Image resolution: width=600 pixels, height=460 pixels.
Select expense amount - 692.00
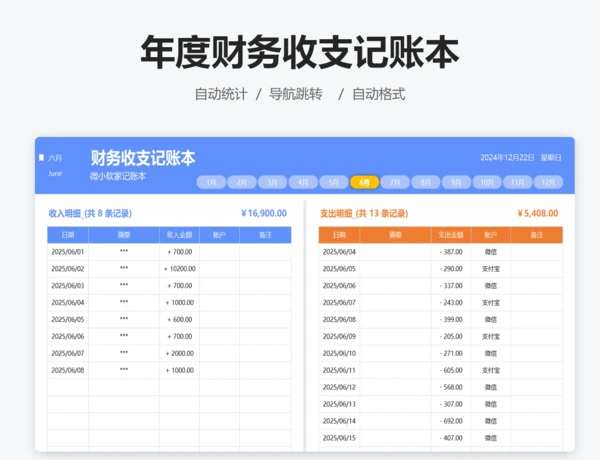(451, 421)
